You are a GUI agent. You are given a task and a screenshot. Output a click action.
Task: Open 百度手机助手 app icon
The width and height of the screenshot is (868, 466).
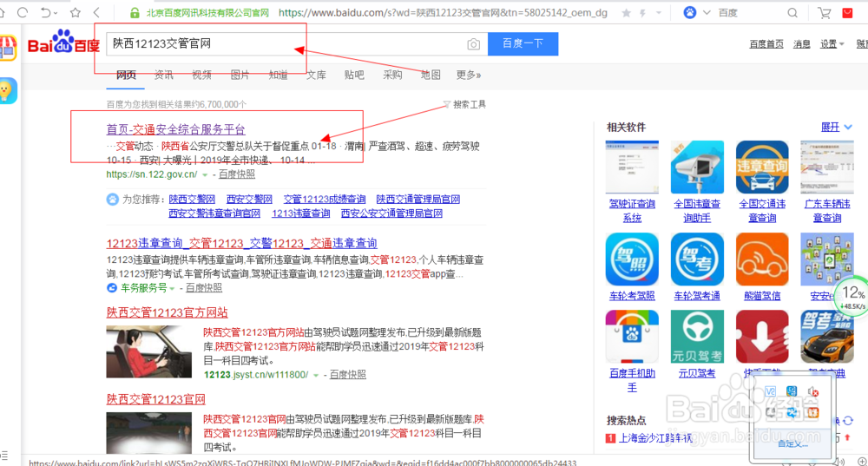tap(632, 337)
